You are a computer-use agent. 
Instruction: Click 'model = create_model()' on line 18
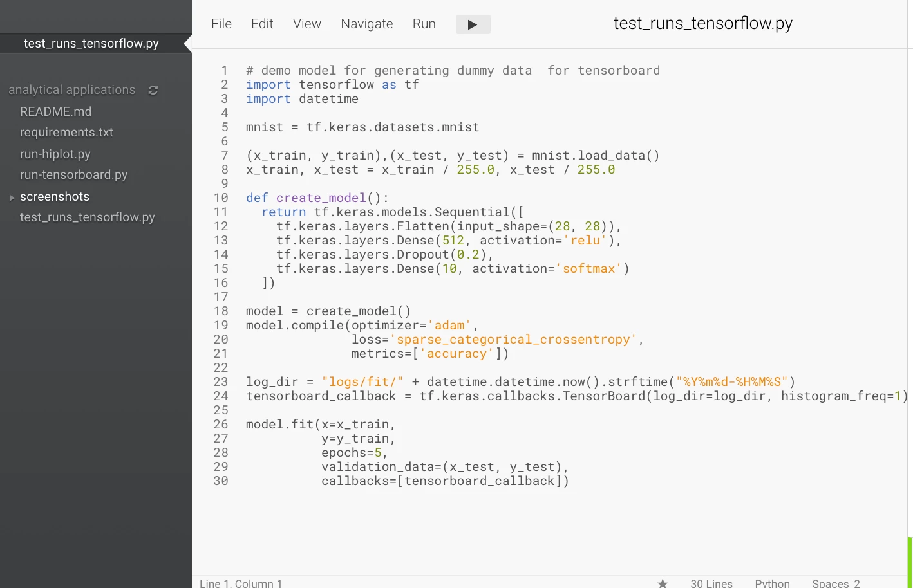click(328, 311)
